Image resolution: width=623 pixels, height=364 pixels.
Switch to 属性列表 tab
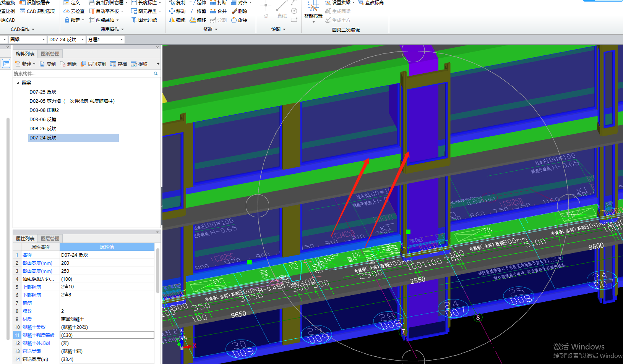tap(25, 238)
